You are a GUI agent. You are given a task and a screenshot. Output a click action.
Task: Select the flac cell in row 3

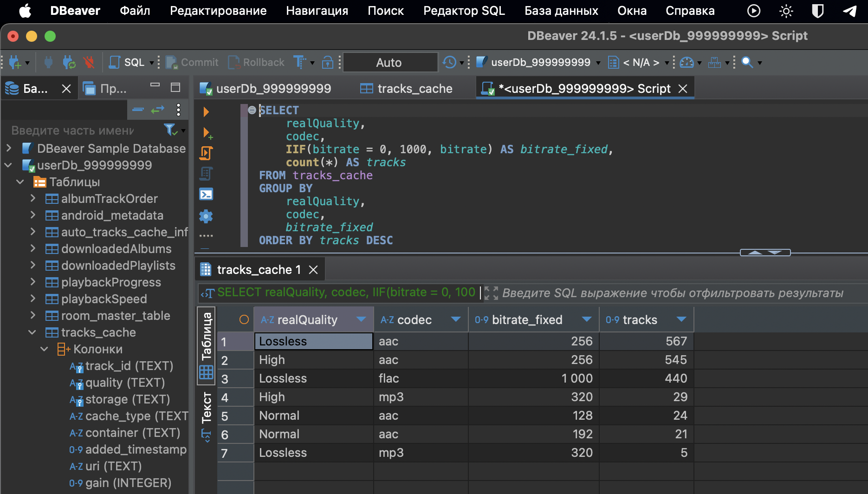click(421, 378)
